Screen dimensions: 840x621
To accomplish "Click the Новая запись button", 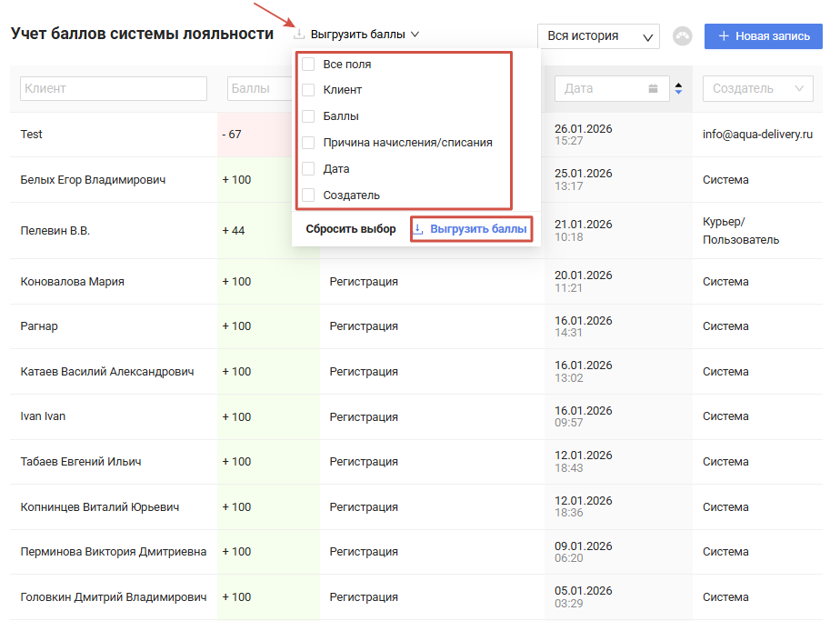I will (x=763, y=36).
